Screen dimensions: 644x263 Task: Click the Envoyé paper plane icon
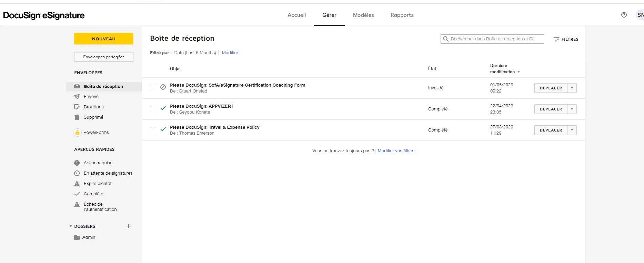[77, 97]
